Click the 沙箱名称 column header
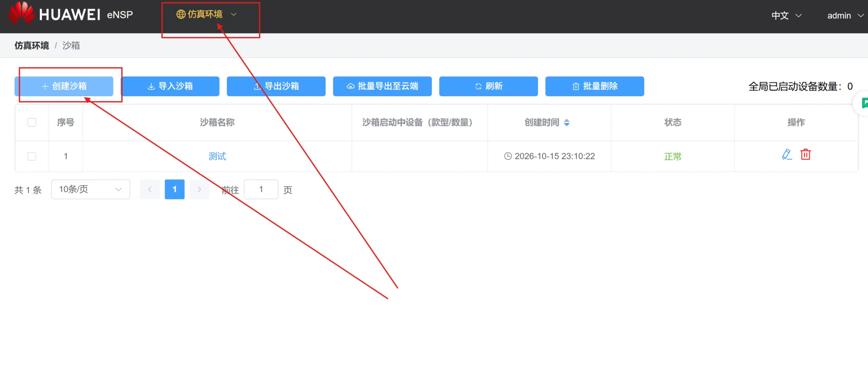 [217, 122]
